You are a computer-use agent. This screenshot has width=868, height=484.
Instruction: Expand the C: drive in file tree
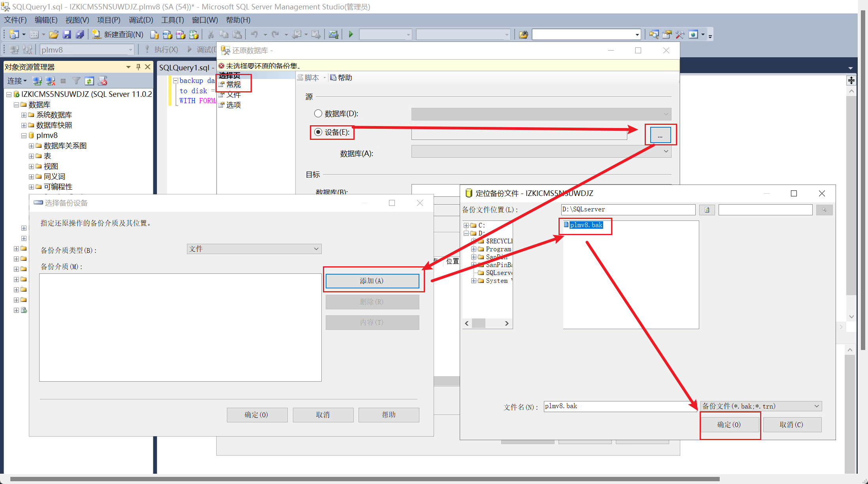point(466,226)
